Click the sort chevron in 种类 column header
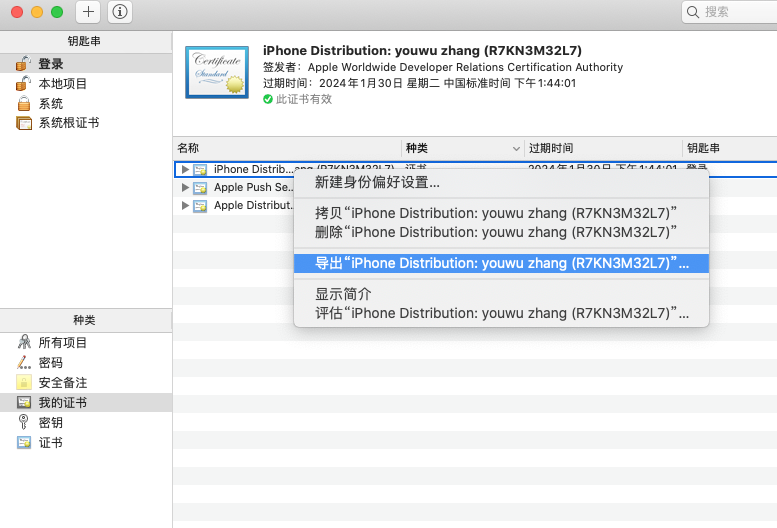 (516, 148)
